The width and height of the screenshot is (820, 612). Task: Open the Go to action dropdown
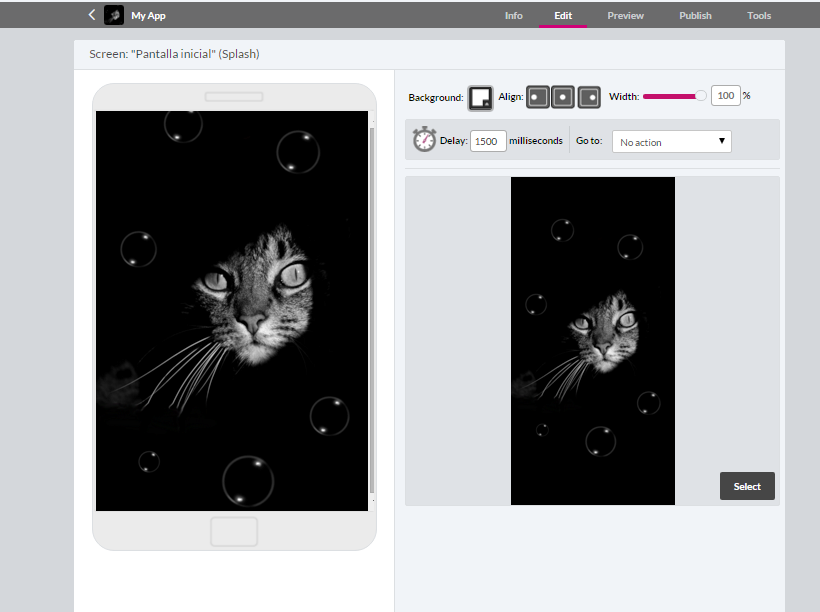671,142
